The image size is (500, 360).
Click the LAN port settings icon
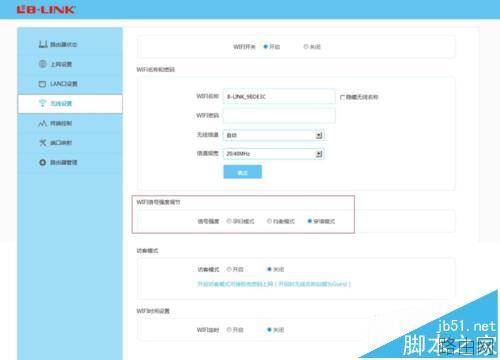coord(42,84)
